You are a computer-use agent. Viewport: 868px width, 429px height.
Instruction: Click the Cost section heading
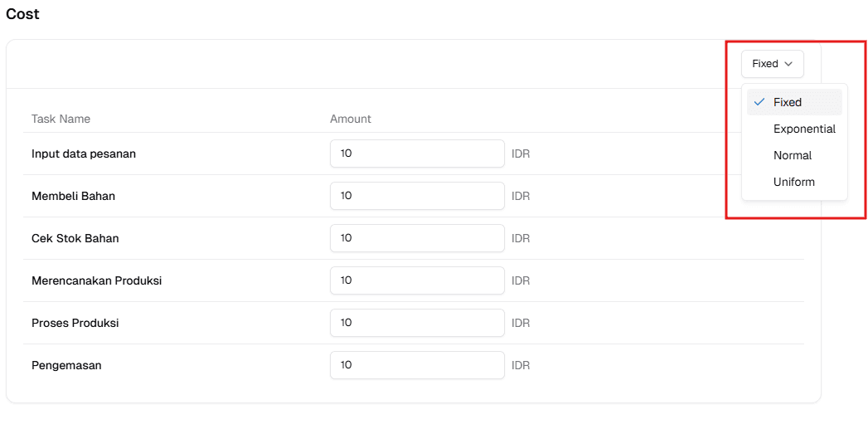[22, 14]
